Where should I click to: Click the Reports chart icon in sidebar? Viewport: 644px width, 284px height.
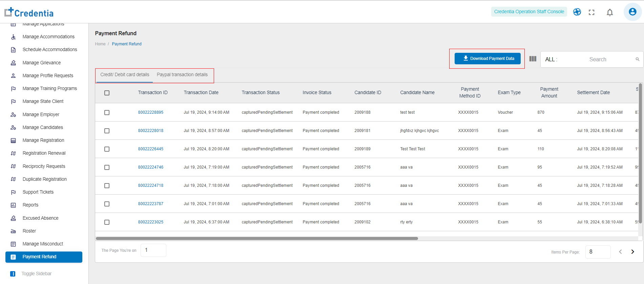coord(13,205)
